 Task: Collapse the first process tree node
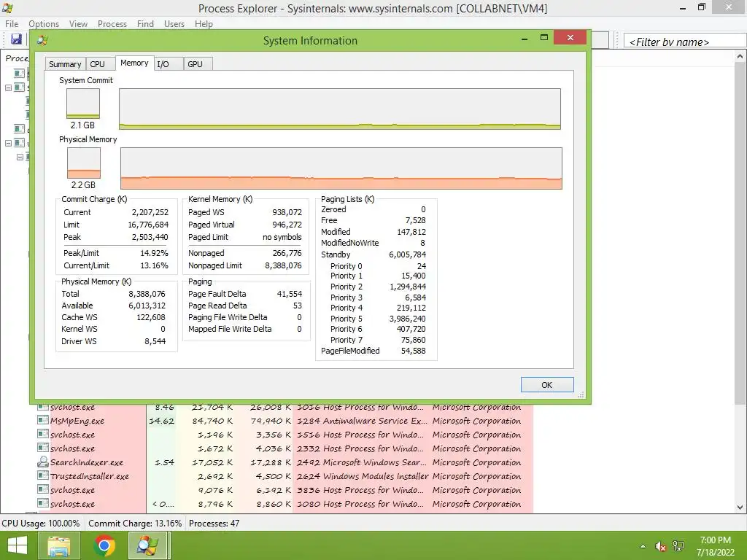pos(8,87)
